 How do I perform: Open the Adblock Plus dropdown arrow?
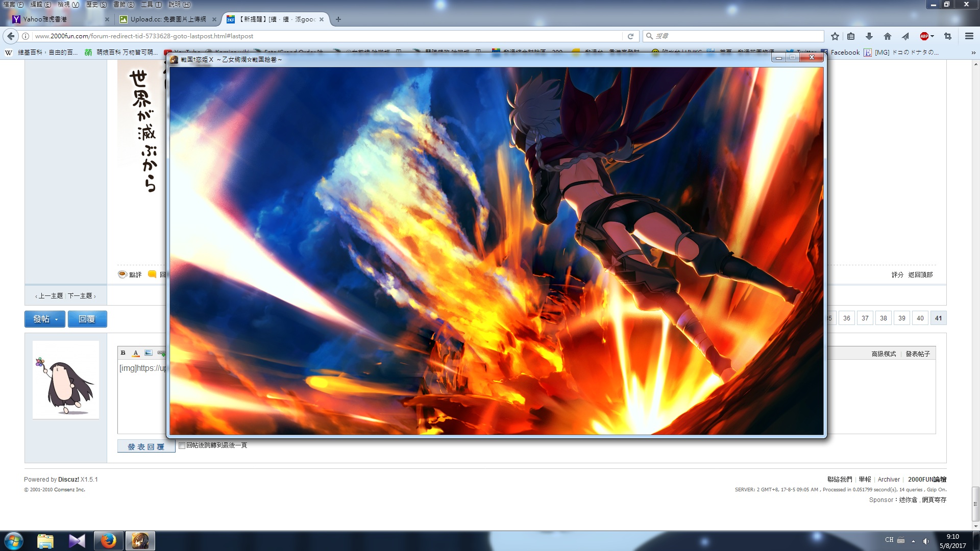(932, 36)
